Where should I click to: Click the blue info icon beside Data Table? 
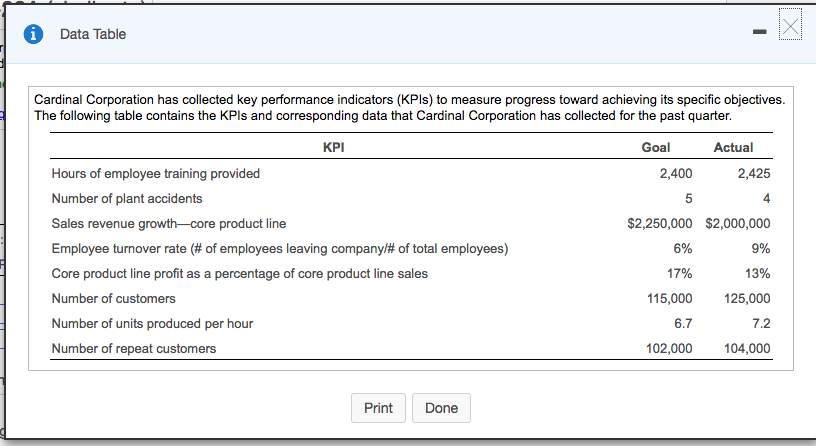tap(33, 34)
